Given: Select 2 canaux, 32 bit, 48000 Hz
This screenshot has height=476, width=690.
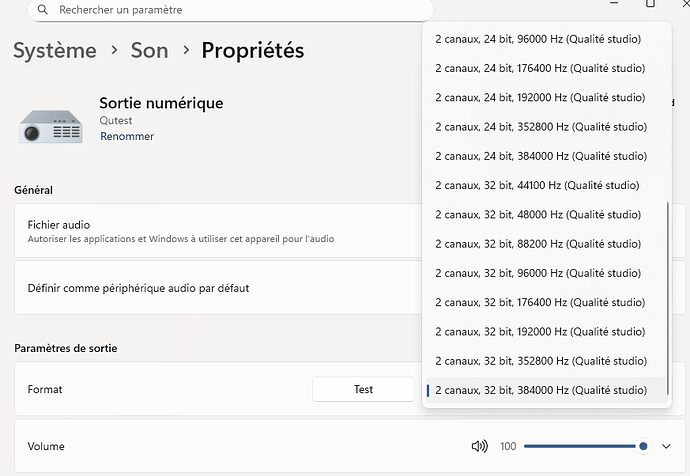Looking at the screenshot, I should click(537, 214).
